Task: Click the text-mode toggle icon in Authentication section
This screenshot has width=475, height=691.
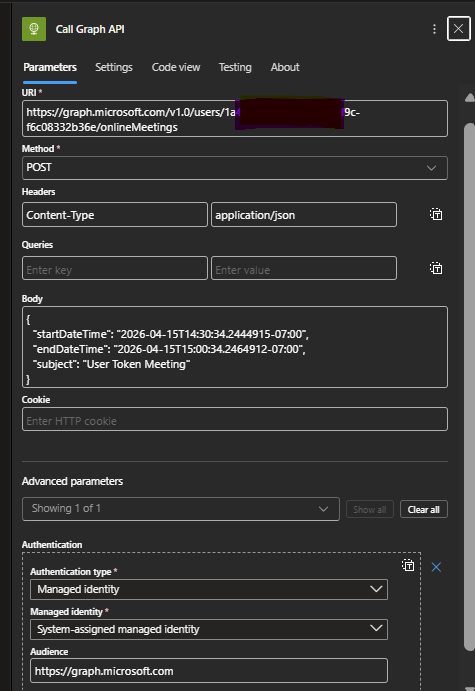Action: coord(408,565)
